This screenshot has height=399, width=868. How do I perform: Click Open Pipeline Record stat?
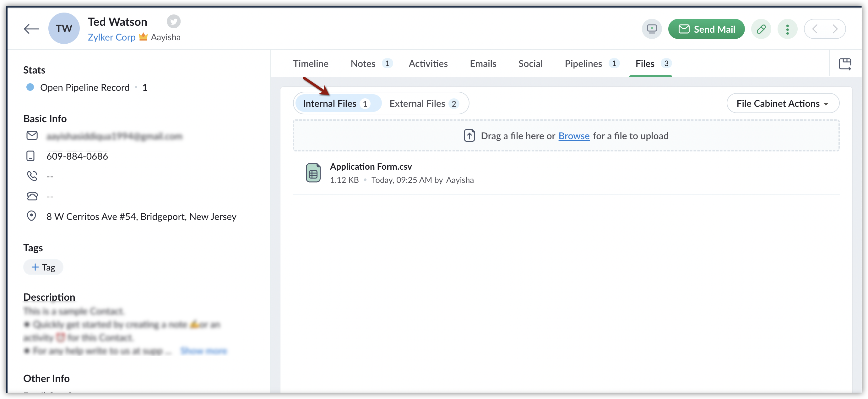84,88
